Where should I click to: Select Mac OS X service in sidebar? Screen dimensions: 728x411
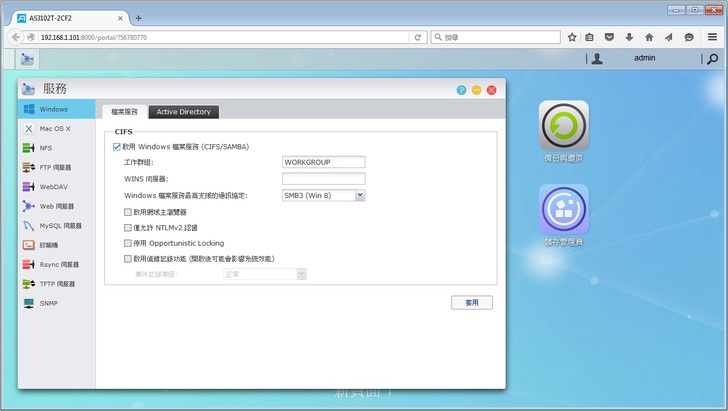tap(55, 129)
